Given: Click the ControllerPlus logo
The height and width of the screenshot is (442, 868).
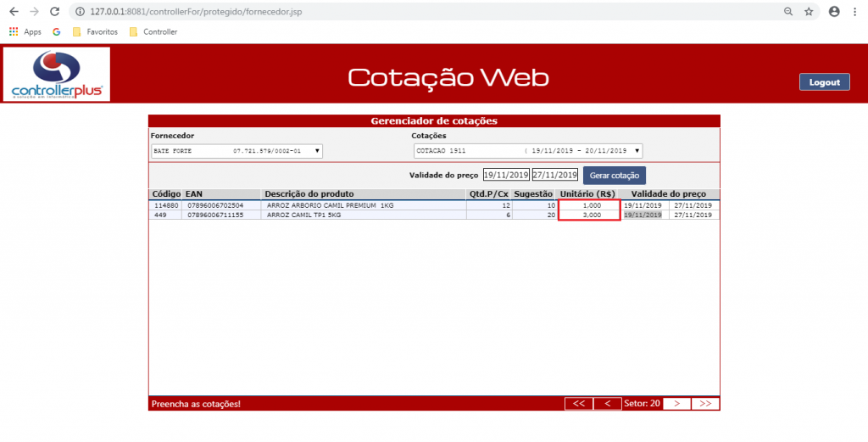Looking at the screenshot, I should pyautogui.click(x=57, y=74).
